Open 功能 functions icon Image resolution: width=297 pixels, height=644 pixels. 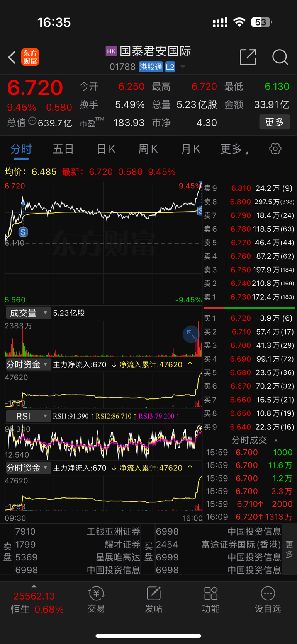click(x=210, y=600)
